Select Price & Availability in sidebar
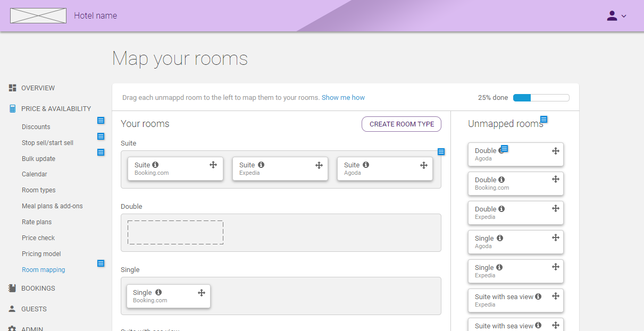The width and height of the screenshot is (644, 331). pos(56,109)
